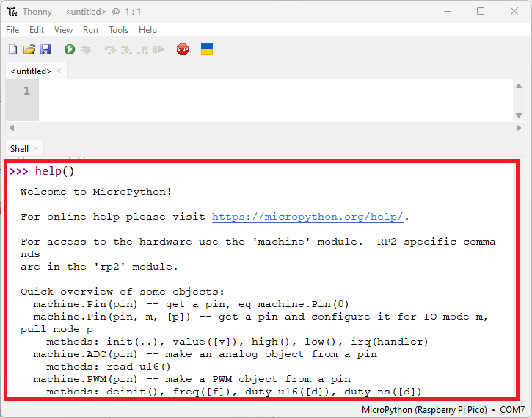The width and height of the screenshot is (532, 418).
Task: Save file with floppy disk icon
Action: [45, 49]
